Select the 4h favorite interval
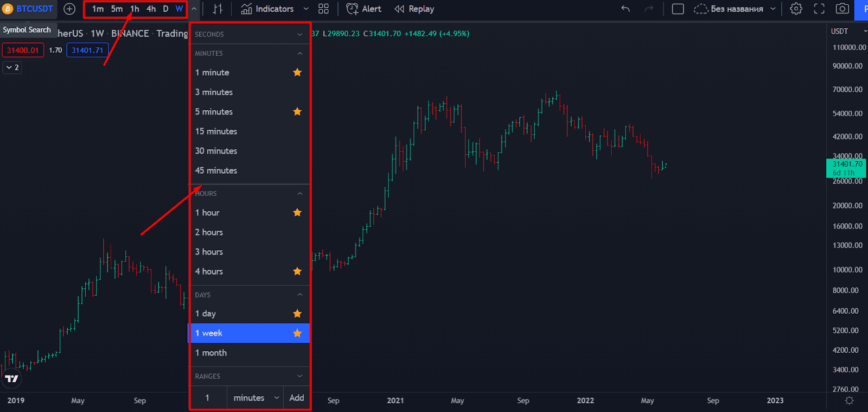This screenshot has height=412, width=868. [151, 9]
